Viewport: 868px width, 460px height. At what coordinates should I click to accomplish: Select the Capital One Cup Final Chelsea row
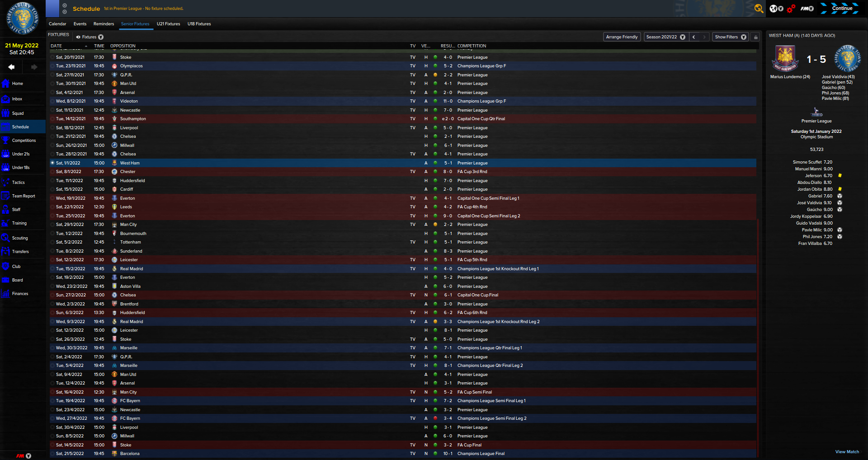(403, 295)
